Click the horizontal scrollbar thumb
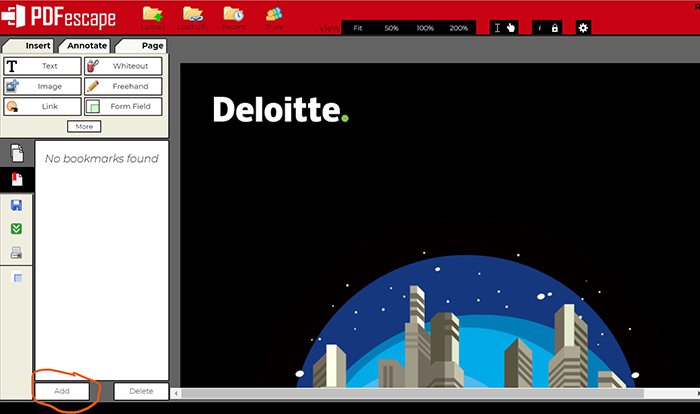 coord(412,393)
